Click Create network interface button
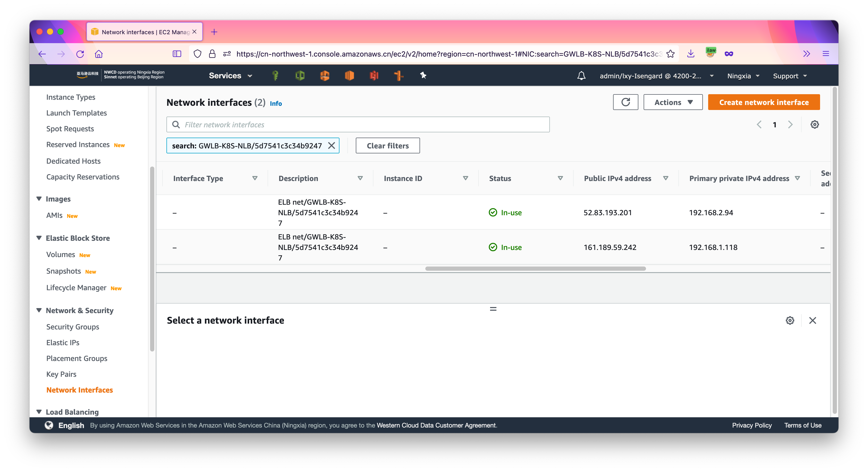 (x=763, y=102)
